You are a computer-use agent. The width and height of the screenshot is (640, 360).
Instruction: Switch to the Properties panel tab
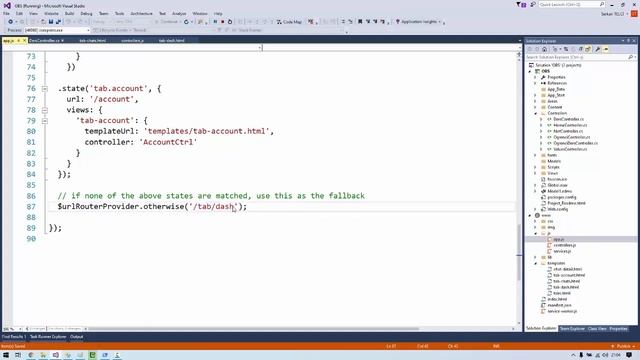click(x=618, y=329)
